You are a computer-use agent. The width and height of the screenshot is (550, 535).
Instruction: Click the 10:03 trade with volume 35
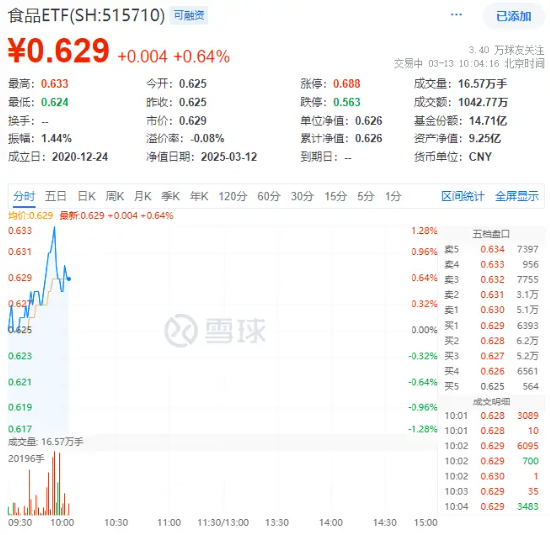(x=491, y=491)
